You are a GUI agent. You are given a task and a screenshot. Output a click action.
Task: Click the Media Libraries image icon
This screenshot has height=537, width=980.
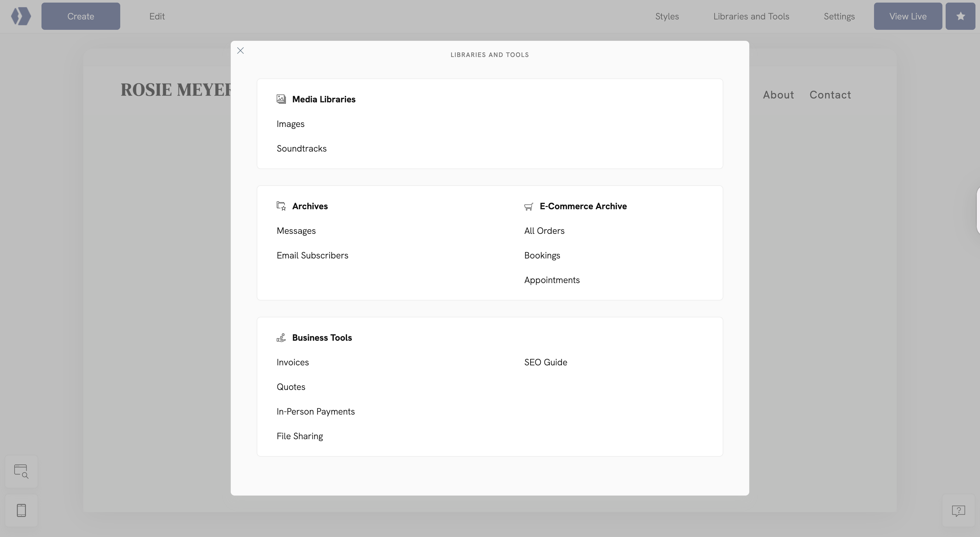coord(281,99)
